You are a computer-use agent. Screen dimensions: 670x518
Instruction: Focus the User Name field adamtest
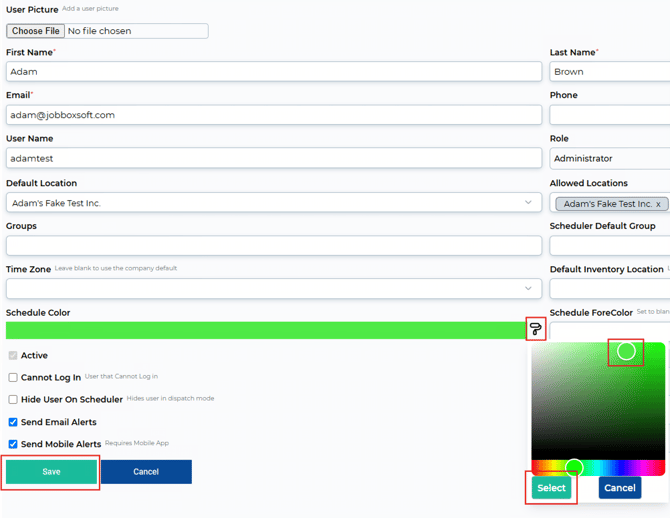[274, 158]
